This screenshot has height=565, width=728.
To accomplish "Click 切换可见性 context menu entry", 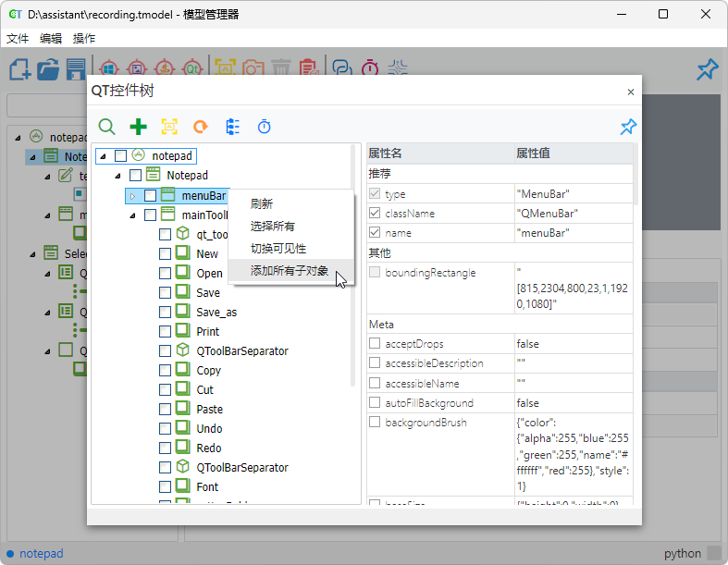I will [278, 249].
